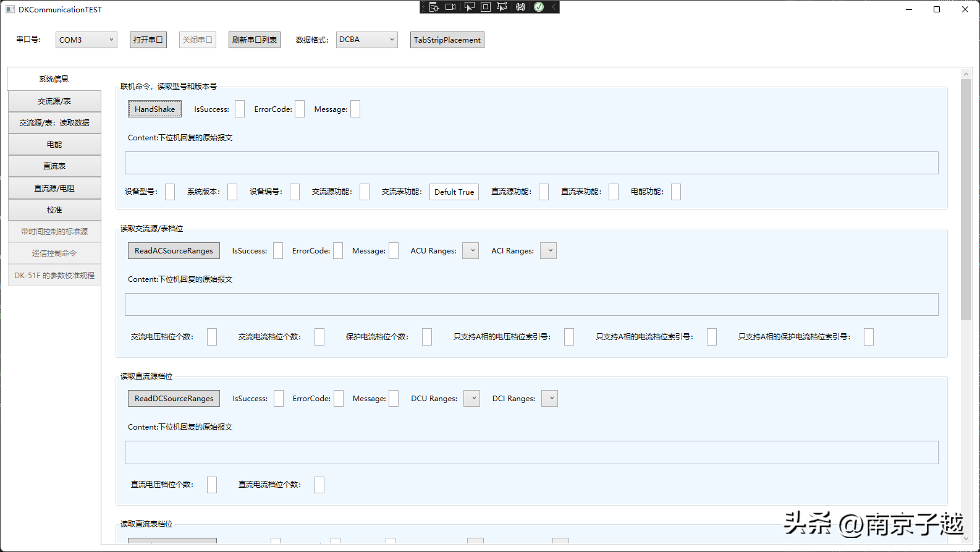Click the 直流表功能 field
980x552 pixels.
click(x=614, y=192)
